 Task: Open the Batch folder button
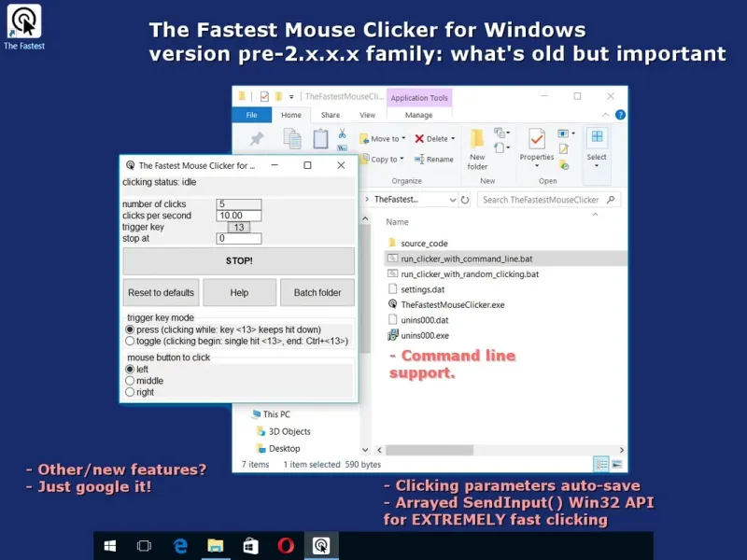(x=317, y=292)
